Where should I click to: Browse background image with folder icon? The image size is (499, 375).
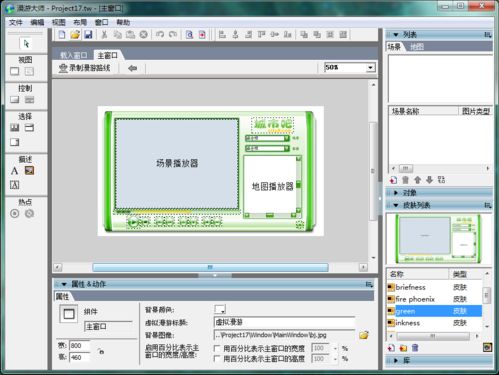click(x=364, y=335)
